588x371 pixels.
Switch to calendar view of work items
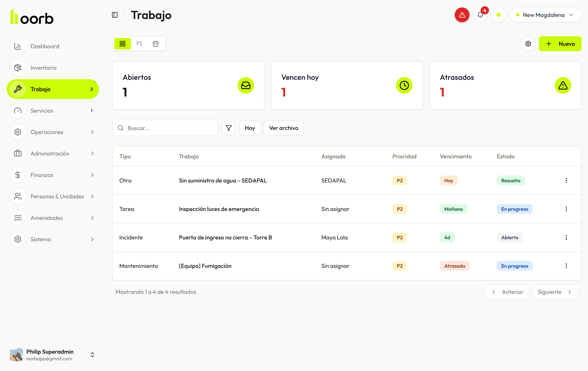156,44
